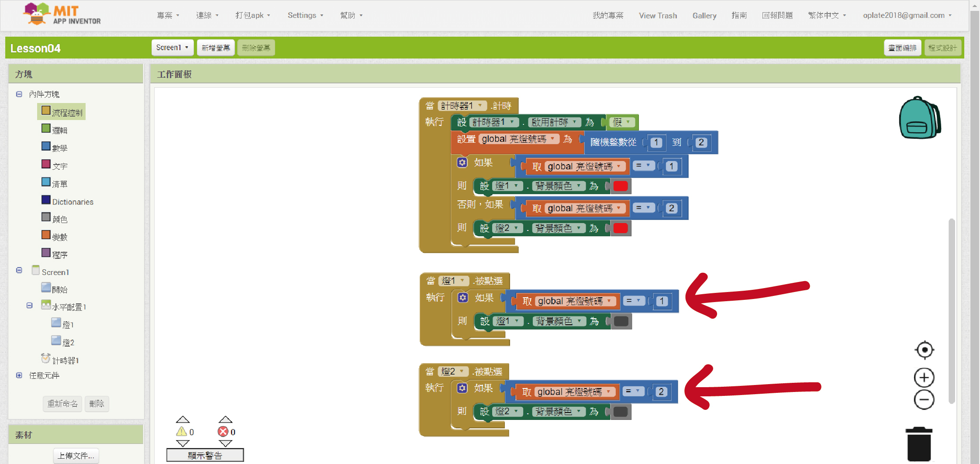Open the Settings menu

[306, 15]
